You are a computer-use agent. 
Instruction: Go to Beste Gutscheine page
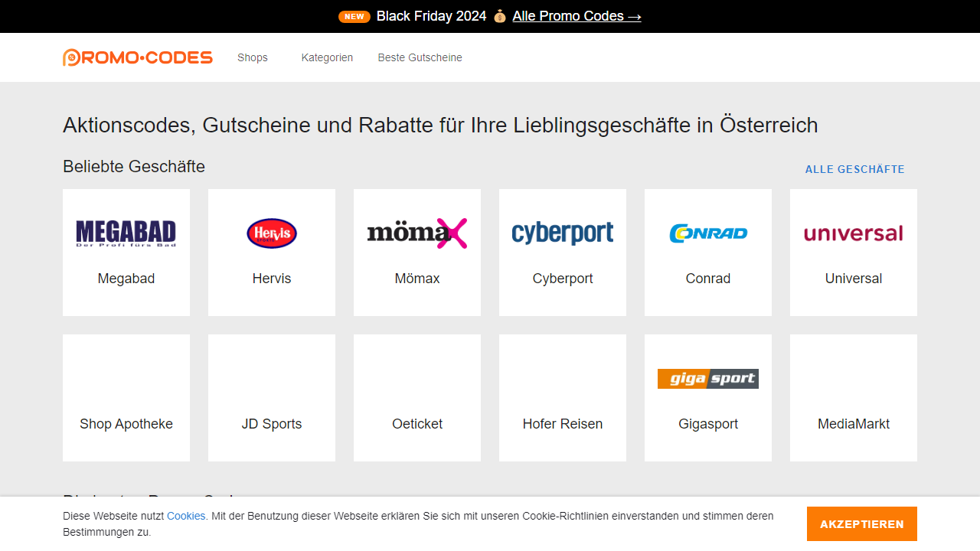pyautogui.click(x=420, y=57)
